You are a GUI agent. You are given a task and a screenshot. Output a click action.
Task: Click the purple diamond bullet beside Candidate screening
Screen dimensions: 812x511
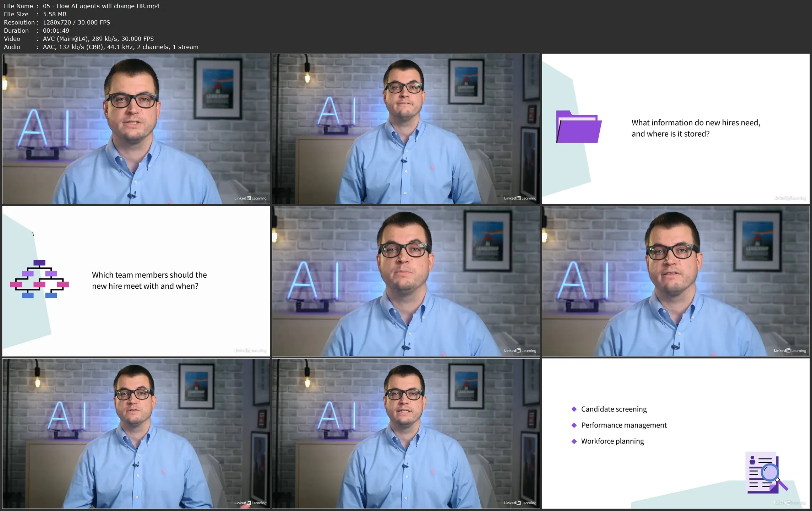[x=574, y=409]
